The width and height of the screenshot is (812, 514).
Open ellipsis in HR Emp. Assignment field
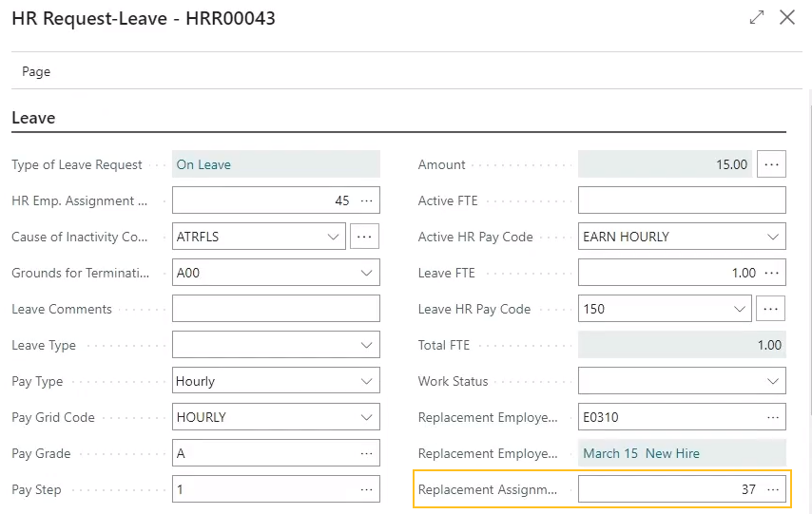click(x=366, y=200)
